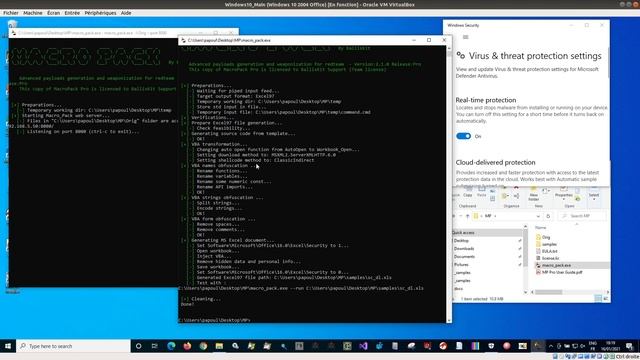Screen dimensions: 640x360
Task: Open the VirtualBox Écran menu
Action: (53, 13)
